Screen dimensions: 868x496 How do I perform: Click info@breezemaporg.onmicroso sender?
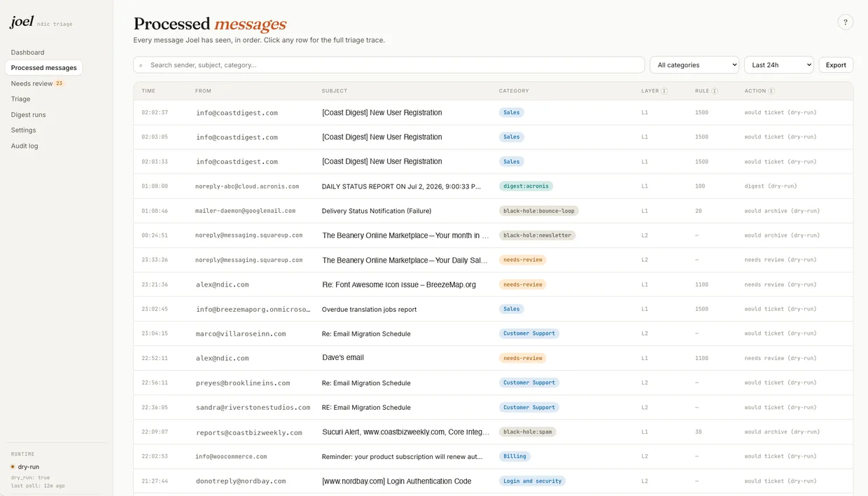tap(253, 309)
